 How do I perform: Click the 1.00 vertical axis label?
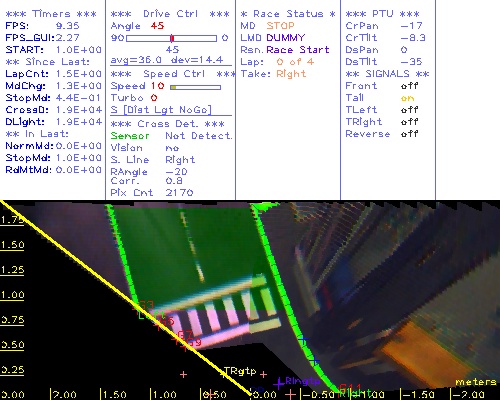(x=12, y=295)
